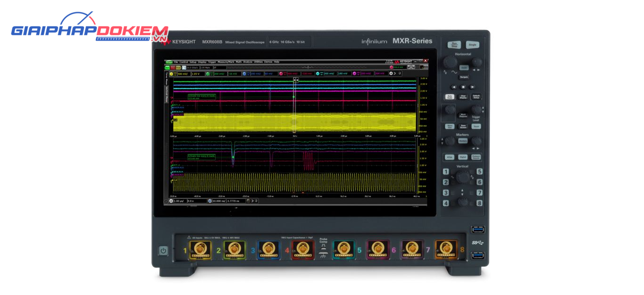Open the Analyze menu

click(248, 62)
